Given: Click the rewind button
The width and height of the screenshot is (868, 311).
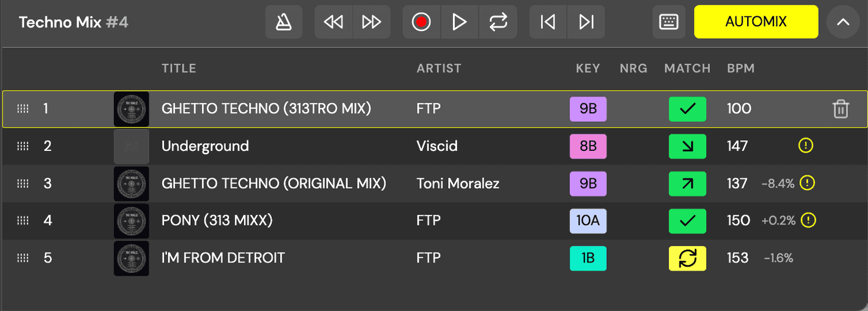Looking at the screenshot, I should coord(333,22).
